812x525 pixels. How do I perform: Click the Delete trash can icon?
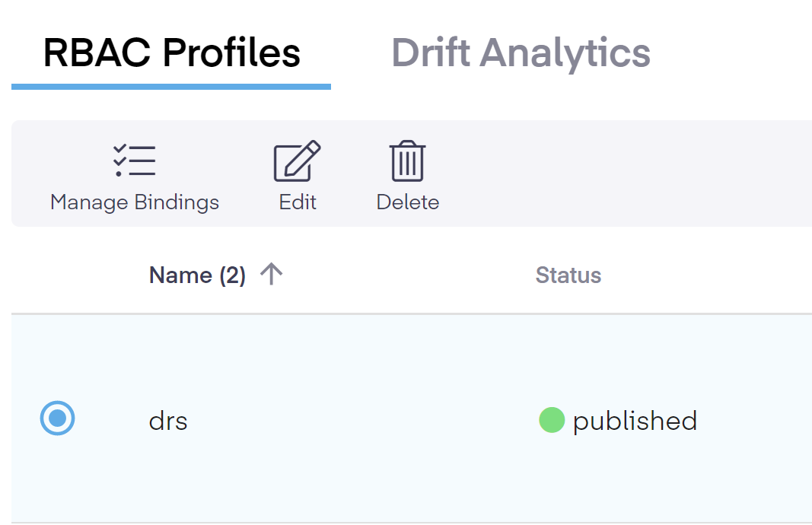[x=407, y=161]
